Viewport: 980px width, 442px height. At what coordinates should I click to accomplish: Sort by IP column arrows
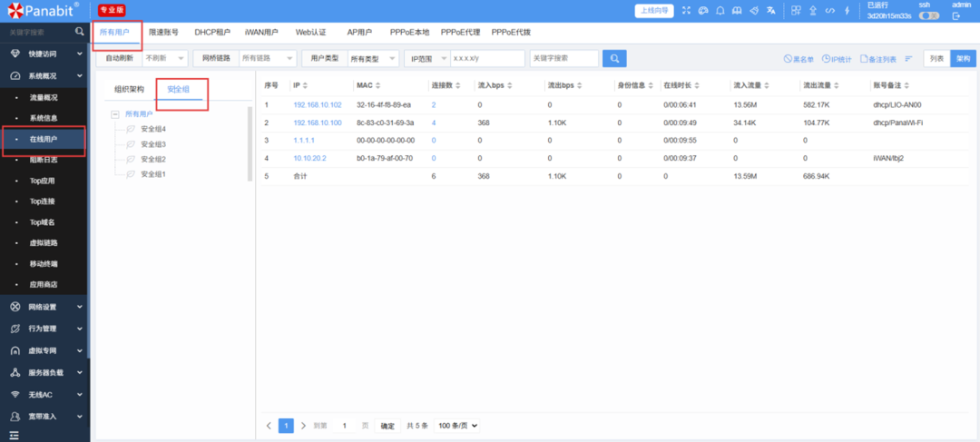coord(305,85)
